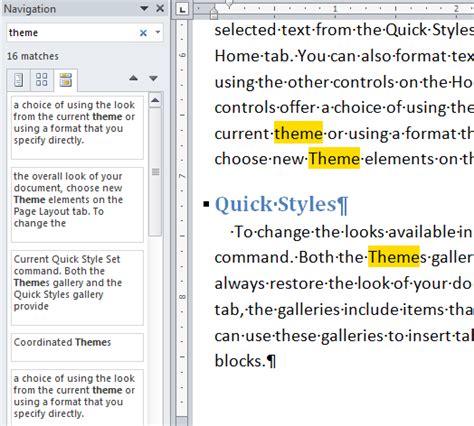Screen dimensions: 474x426
Task: Click the results list scrollbar thumb
Action: [155, 172]
